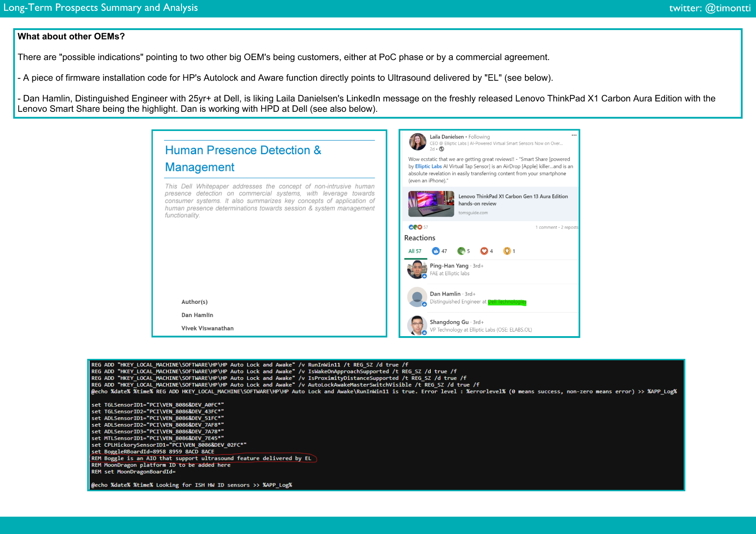Click the 'set BoggleRBoardId' code line
The height and width of the screenshot is (534, 756).
point(152,452)
